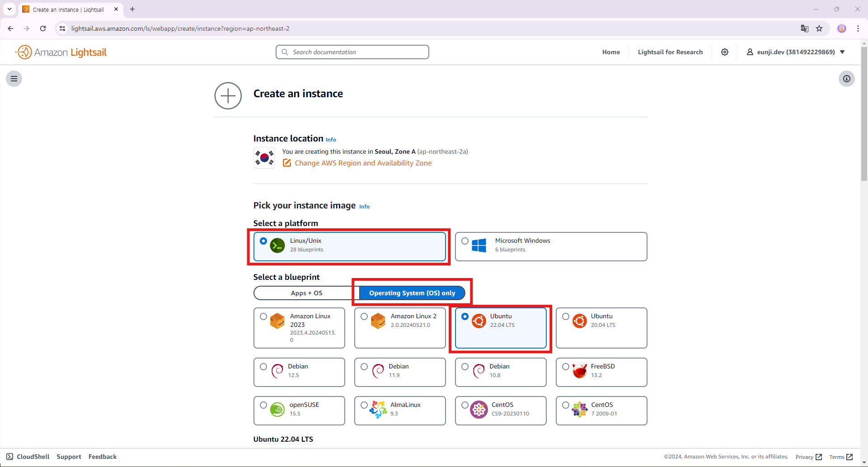Click the Amazon Linux 2023 box icon
868x467 pixels.
click(x=277, y=321)
